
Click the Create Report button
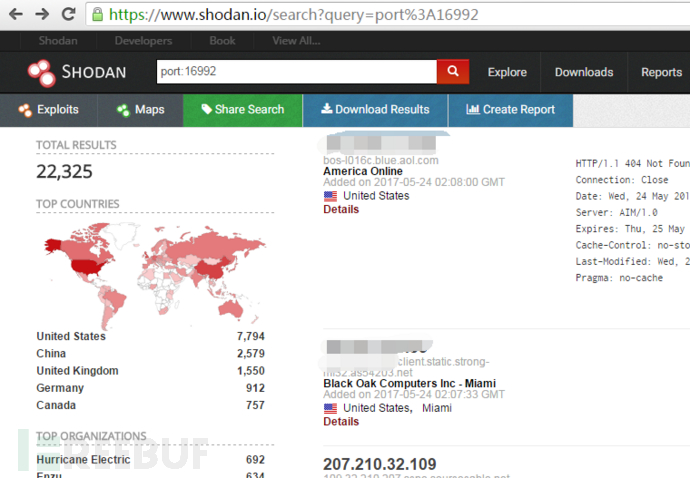pyautogui.click(x=510, y=110)
